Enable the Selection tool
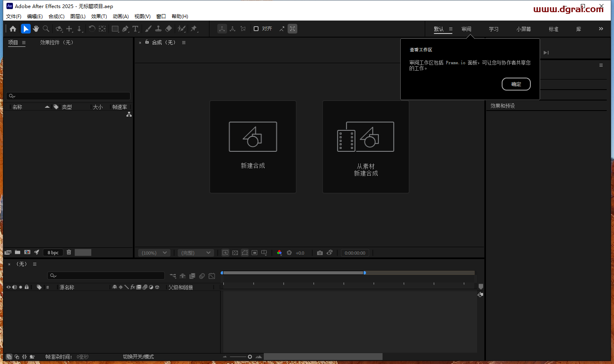614x364 pixels. [26, 29]
